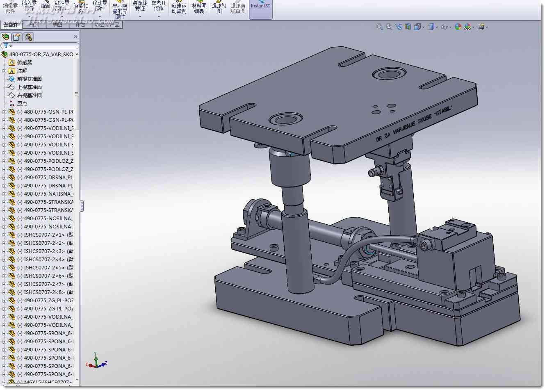
Task: Click the Previous View icon
Action: [399, 27]
